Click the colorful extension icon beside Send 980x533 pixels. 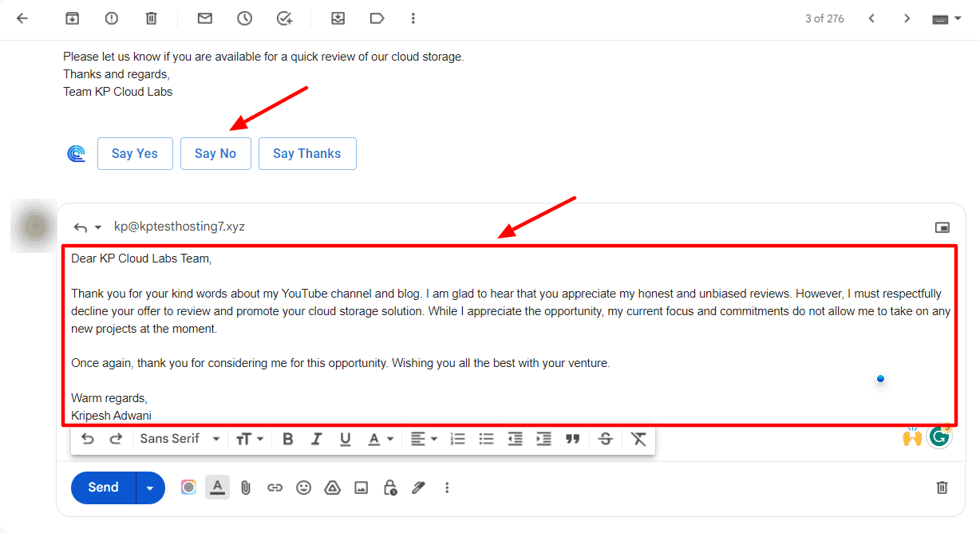pos(188,488)
